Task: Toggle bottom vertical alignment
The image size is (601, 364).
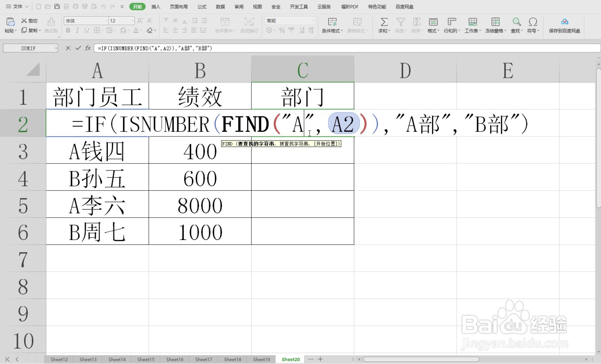Action: click(184, 21)
